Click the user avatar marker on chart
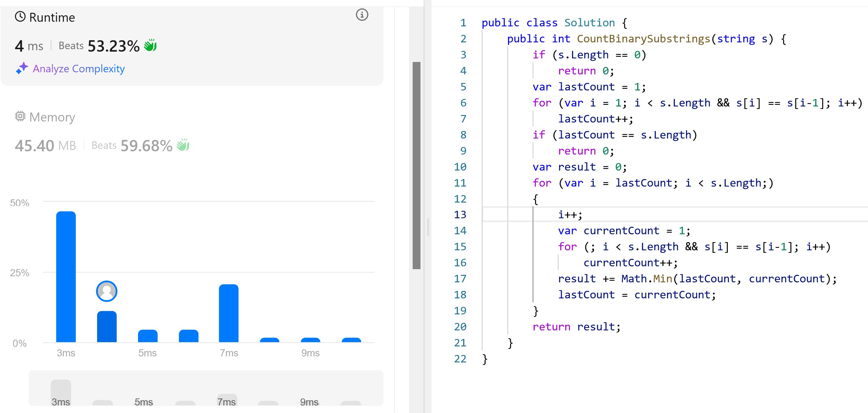This screenshot has width=868, height=413. 107,291
